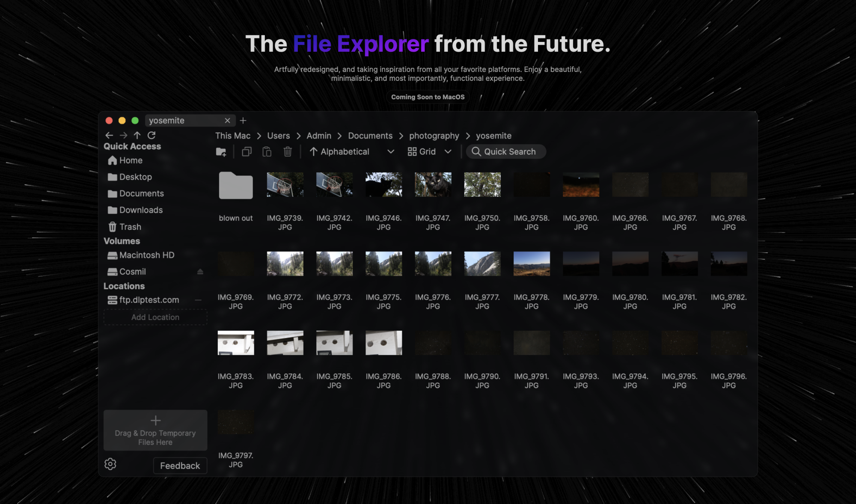Image resolution: width=856 pixels, height=504 pixels.
Task: Click the IMG_9758.JPG file name
Action: click(x=532, y=222)
